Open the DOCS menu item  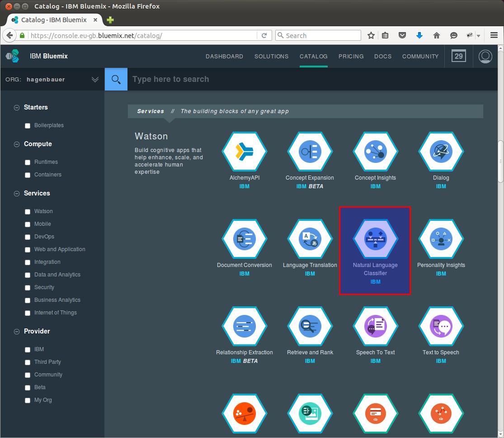(x=383, y=56)
